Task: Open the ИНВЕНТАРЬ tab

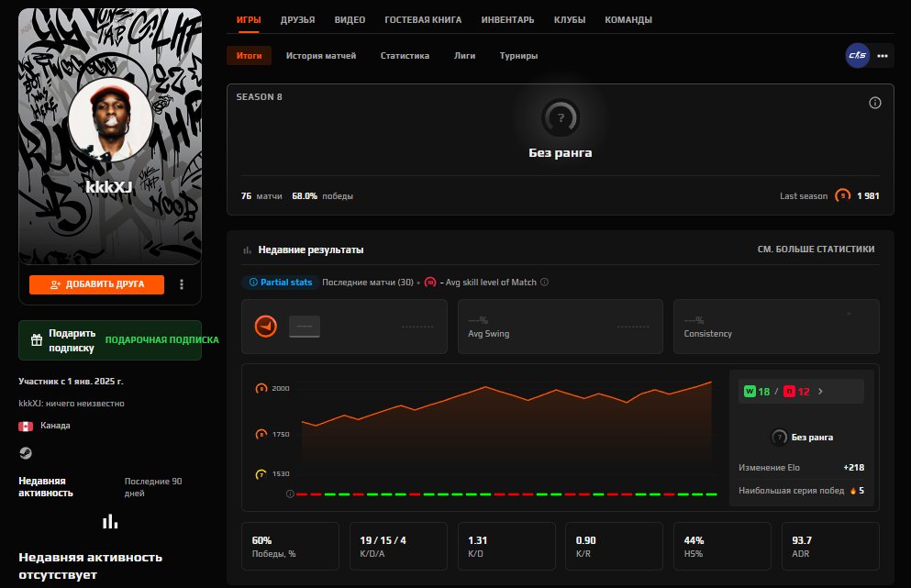Action: (507, 20)
